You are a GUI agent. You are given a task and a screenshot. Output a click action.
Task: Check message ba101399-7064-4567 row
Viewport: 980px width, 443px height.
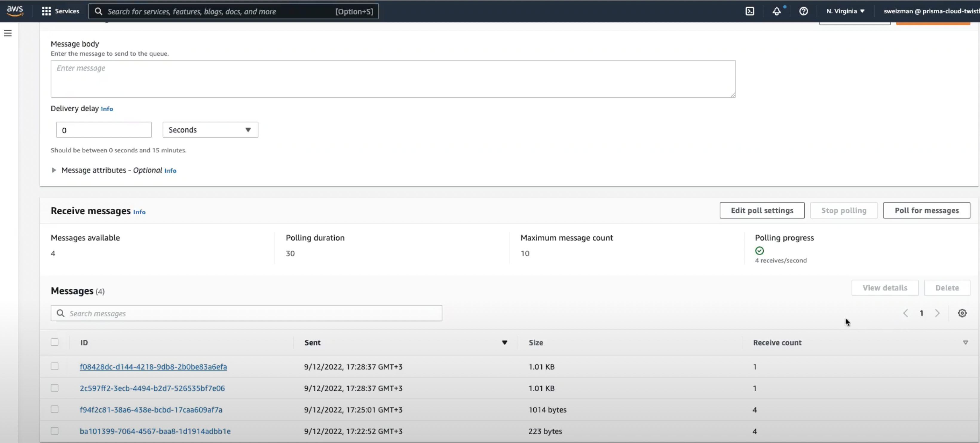coord(55,430)
